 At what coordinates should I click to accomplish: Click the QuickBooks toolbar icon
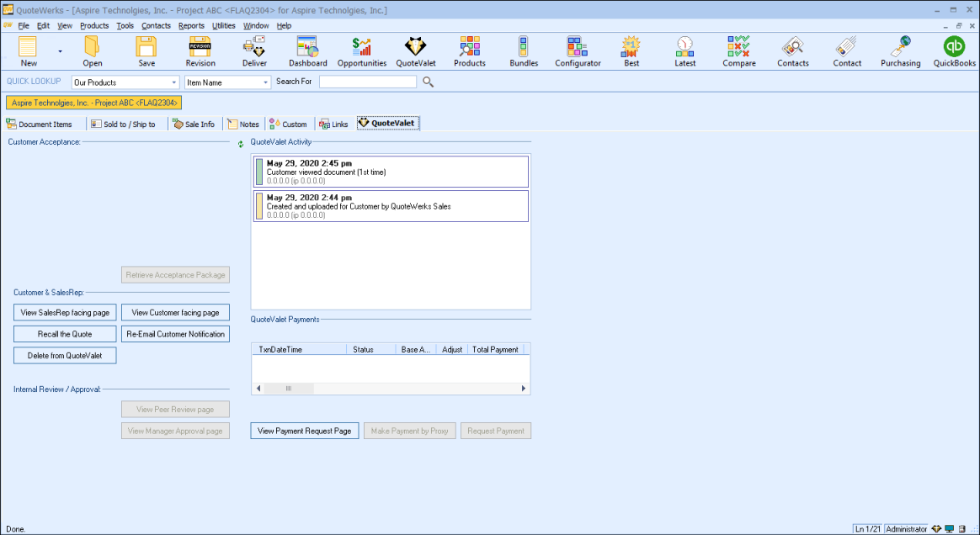click(954, 51)
